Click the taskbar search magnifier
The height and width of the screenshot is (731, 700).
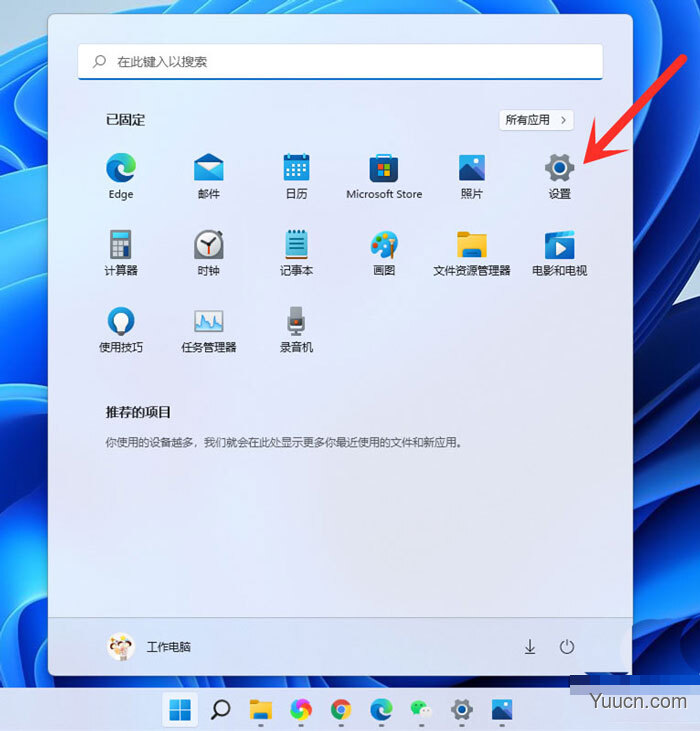(220, 710)
